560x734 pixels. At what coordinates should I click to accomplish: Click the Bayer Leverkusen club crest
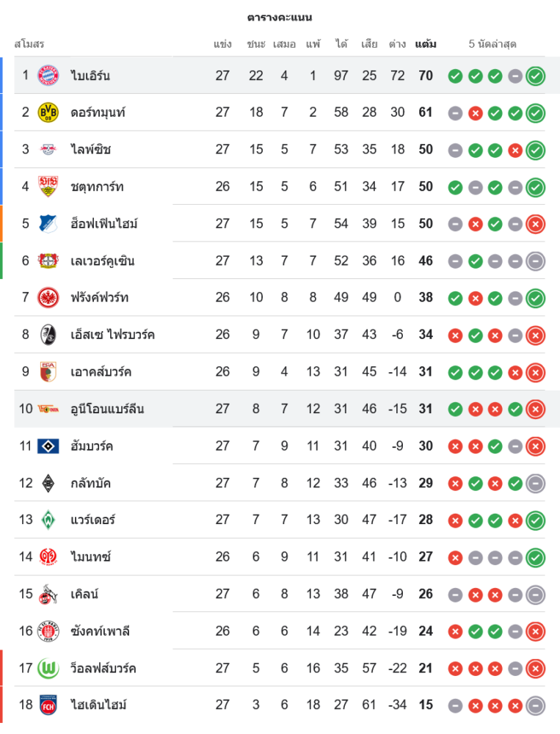click(48, 261)
